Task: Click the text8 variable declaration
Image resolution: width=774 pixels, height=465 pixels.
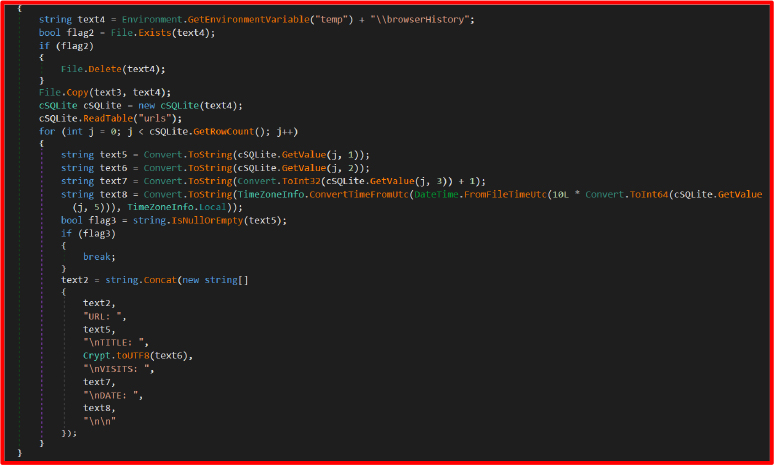Action: pos(114,194)
